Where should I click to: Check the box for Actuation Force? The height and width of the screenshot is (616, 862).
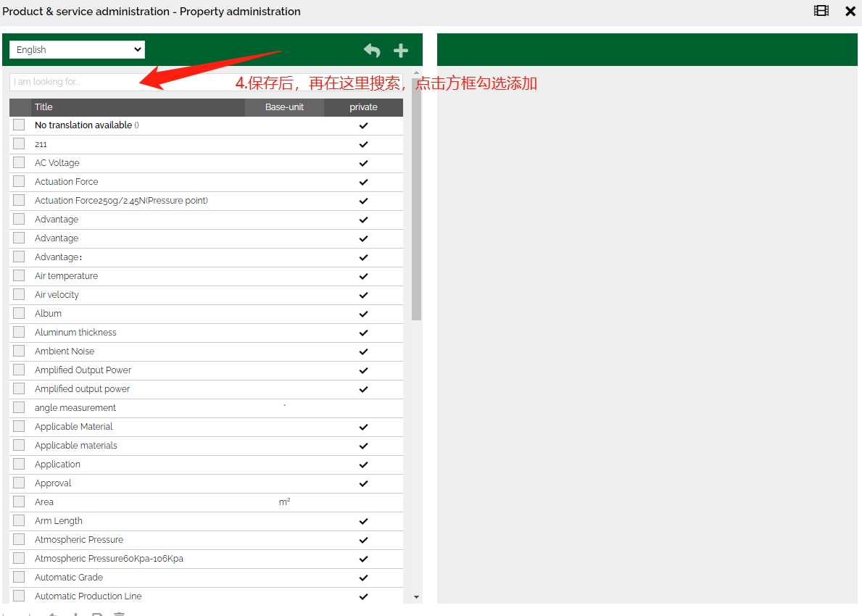click(19, 181)
